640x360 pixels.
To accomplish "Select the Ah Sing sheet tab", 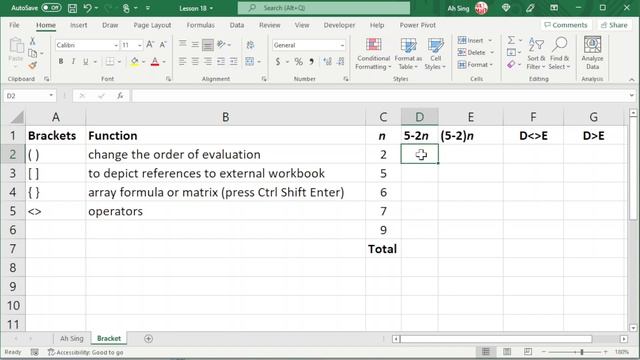I will tap(71, 338).
